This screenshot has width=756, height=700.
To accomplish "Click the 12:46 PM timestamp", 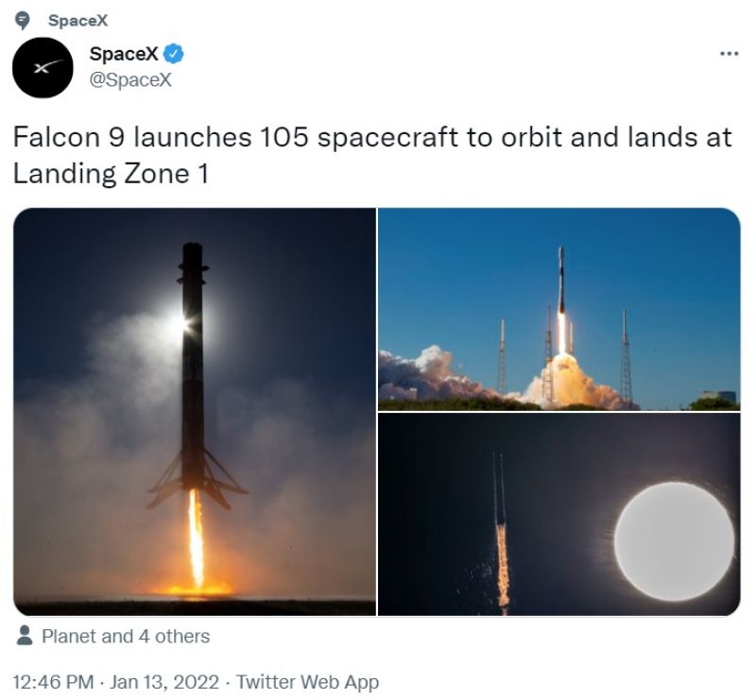I will (x=52, y=681).
